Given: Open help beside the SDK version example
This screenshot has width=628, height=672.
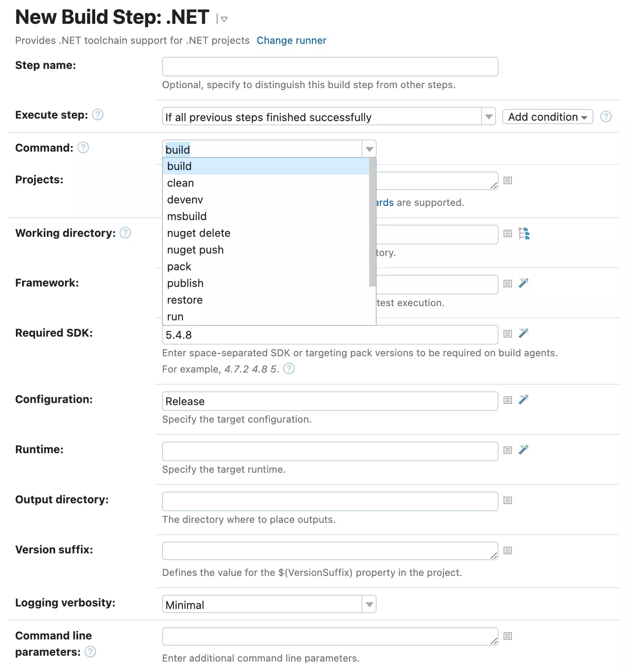Looking at the screenshot, I should (289, 369).
